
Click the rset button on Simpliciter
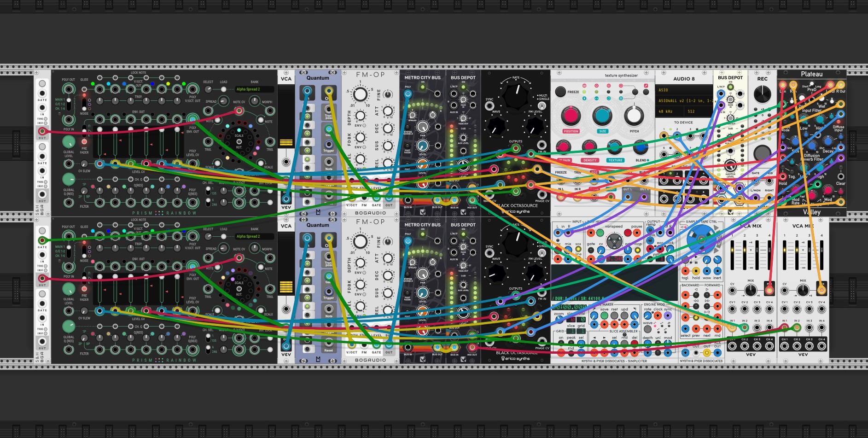[x=614, y=316]
